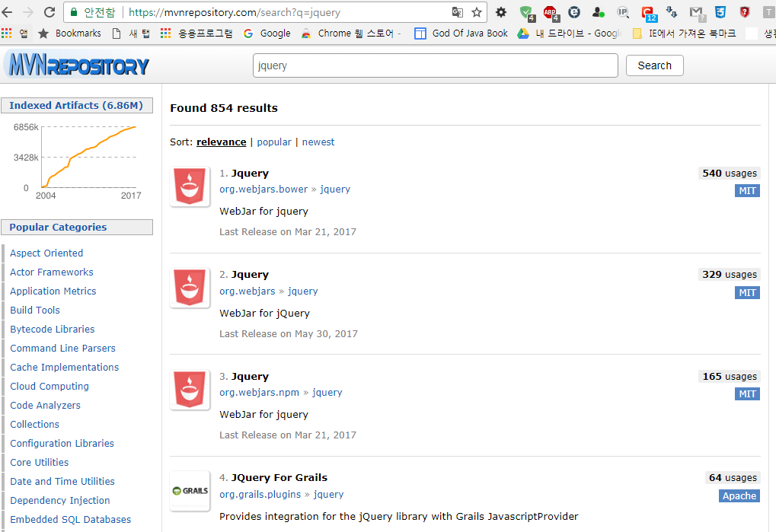Open Cloud Computing category

tap(49, 386)
